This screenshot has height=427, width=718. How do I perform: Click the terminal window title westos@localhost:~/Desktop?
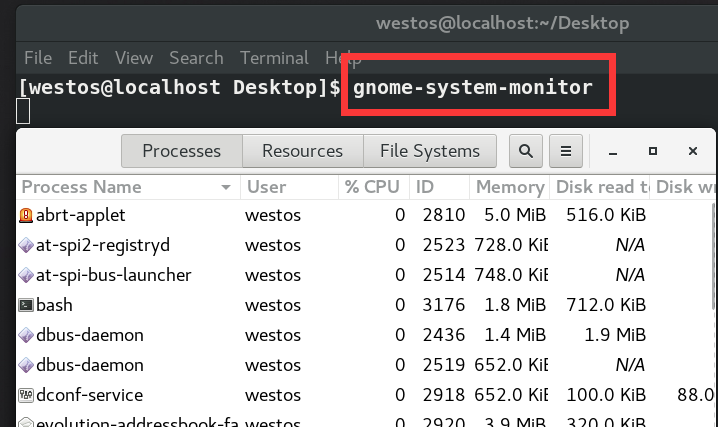(x=503, y=23)
